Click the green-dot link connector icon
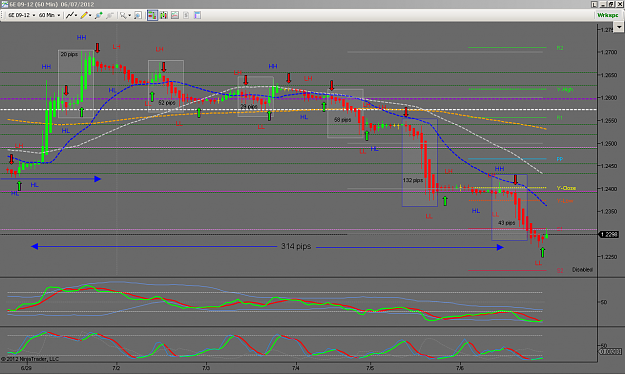Image resolution: width=625 pixels, height=375 pixels. click(x=98, y=15)
